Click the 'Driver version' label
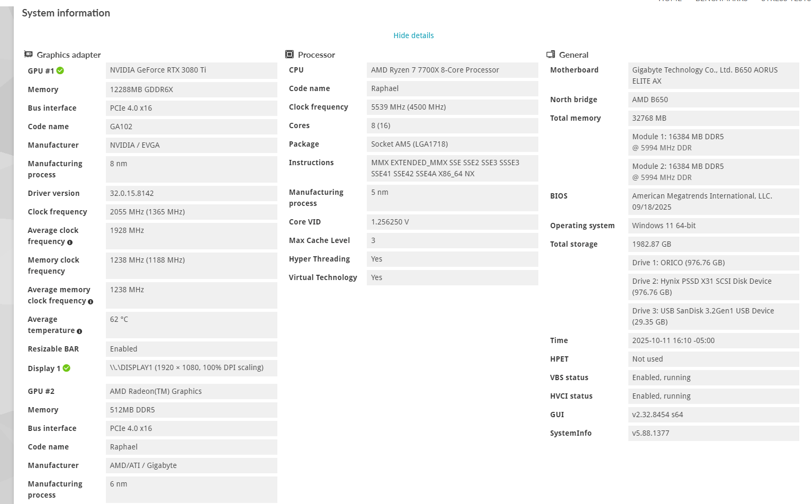The height and width of the screenshot is (504, 812). coord(53,193)
